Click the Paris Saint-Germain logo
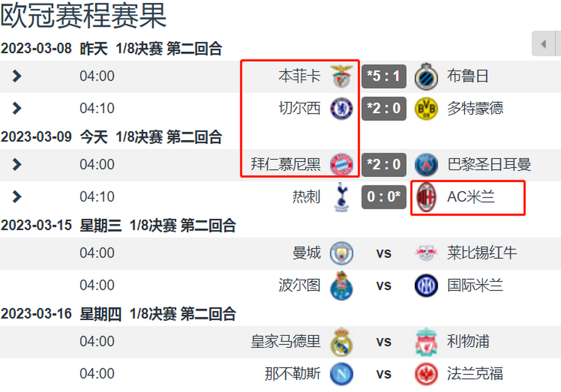The height and width of the screenshot is (392, 561). click(426, 164)
